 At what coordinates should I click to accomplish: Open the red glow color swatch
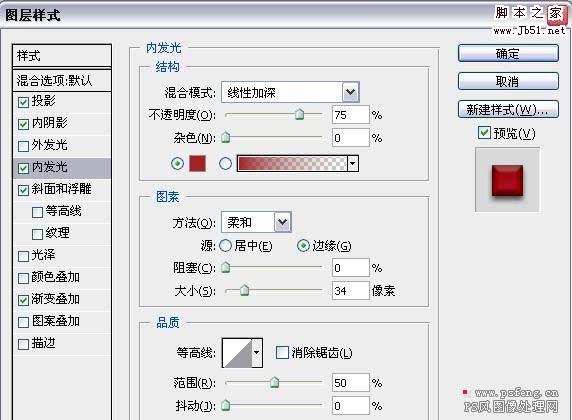coord(197,163)
